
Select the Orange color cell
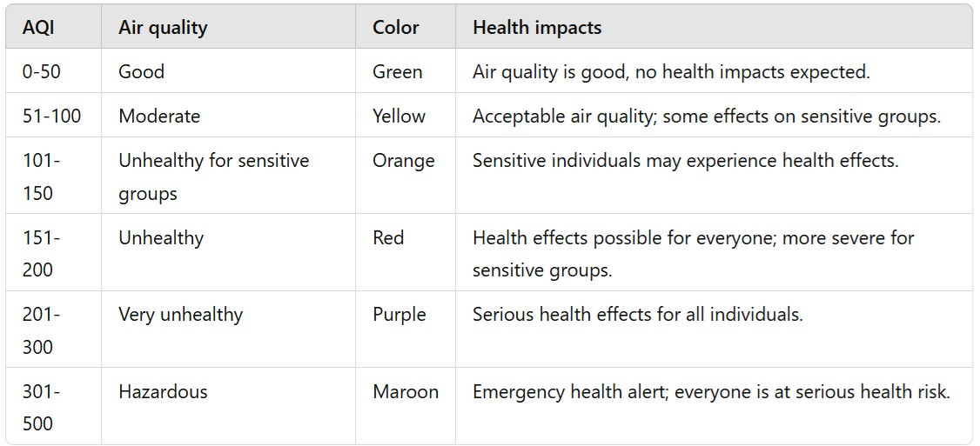(403, 161)
